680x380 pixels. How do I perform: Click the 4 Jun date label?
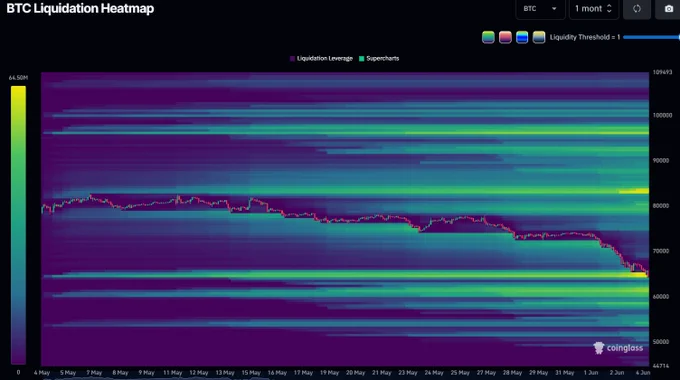(643, 373)
